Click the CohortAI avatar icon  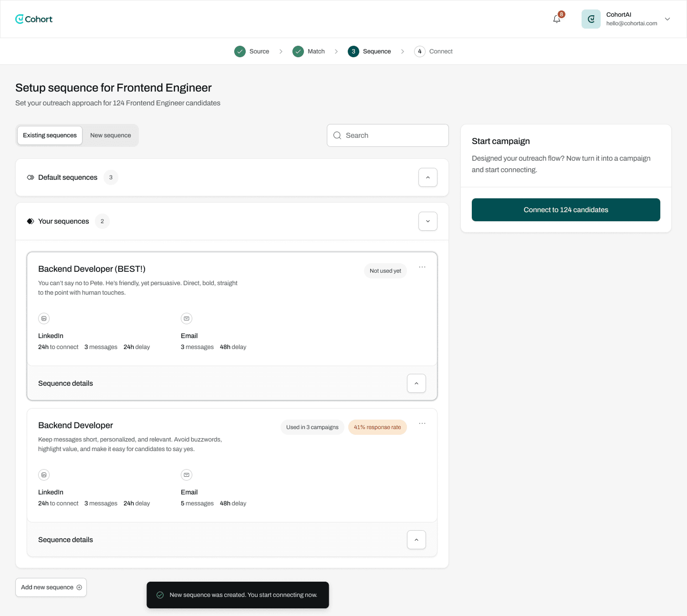point(591,19)
